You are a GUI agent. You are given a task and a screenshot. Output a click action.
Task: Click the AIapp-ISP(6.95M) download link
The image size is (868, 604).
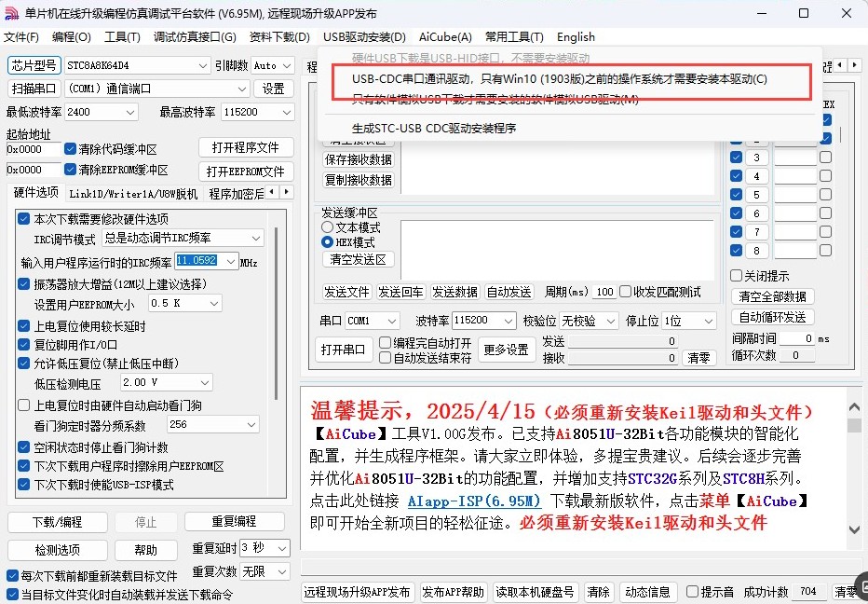tap(474, 501)
